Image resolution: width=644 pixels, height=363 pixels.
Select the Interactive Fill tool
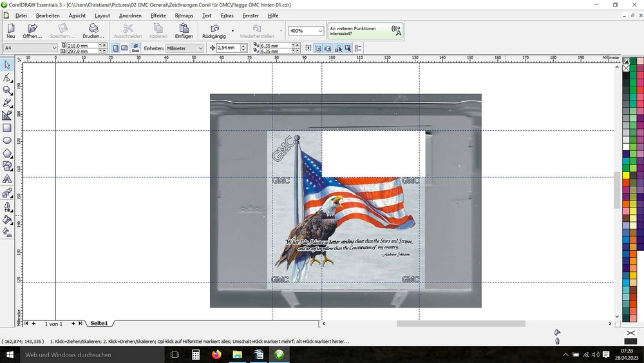pyautogui.click(x=7, y=232)
